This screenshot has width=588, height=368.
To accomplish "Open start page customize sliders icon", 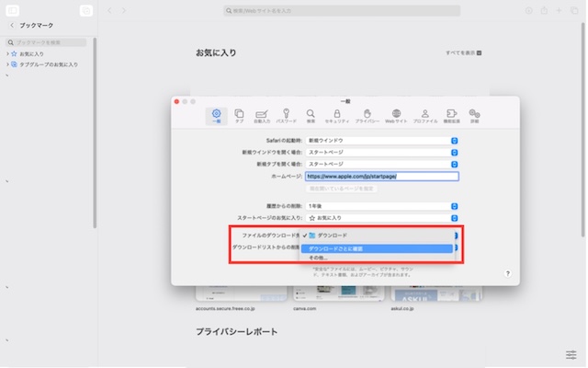I will (x=571, y=354).
